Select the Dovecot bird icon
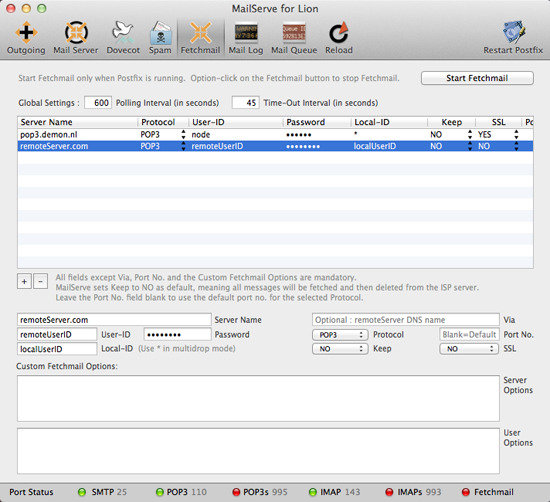Image resolution: width=550 pixels, height=502 pixels. point(123,33)
